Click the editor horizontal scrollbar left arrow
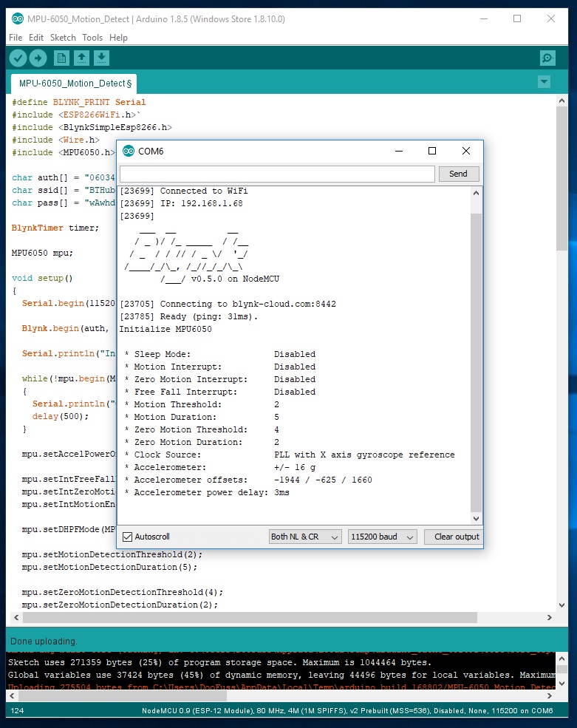Image resolution: width=577 pixels, height=728 pixels. pos(16,617)
